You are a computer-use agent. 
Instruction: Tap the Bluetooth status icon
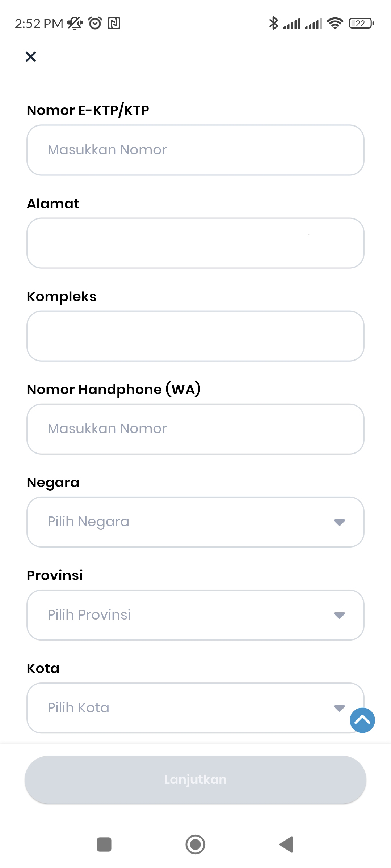(273, 24)
